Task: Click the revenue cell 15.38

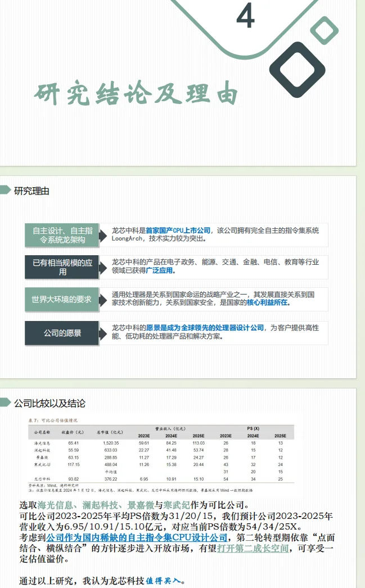Action: pos(171,465)
